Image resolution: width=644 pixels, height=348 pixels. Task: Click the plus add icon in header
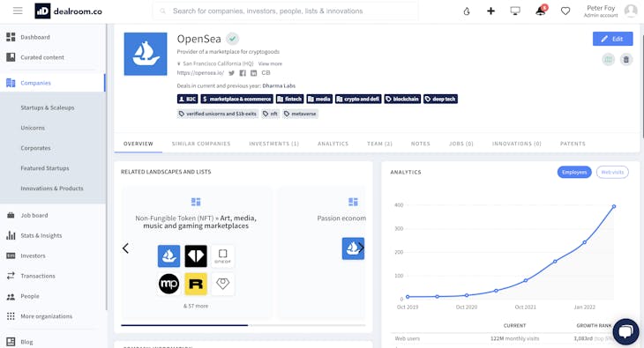pyautogui.click(x=490, y=11)
